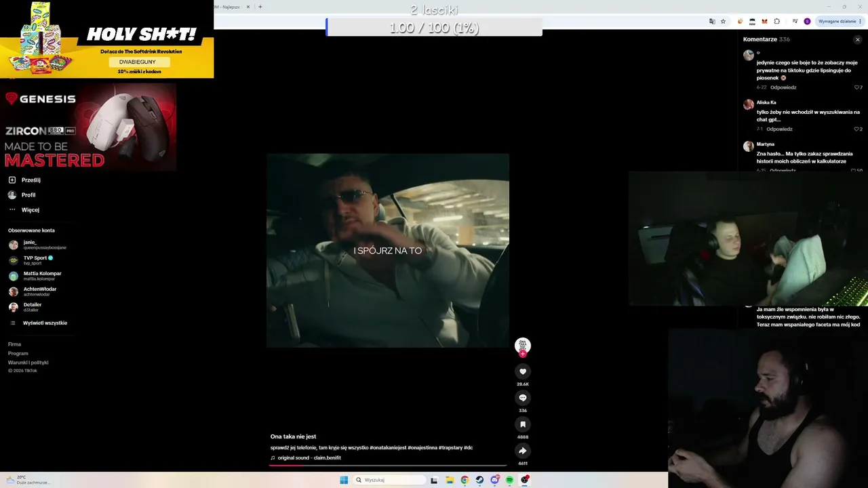868x488 pixels.
Task: Click the playing TikTok video
Action: [387, 251]
